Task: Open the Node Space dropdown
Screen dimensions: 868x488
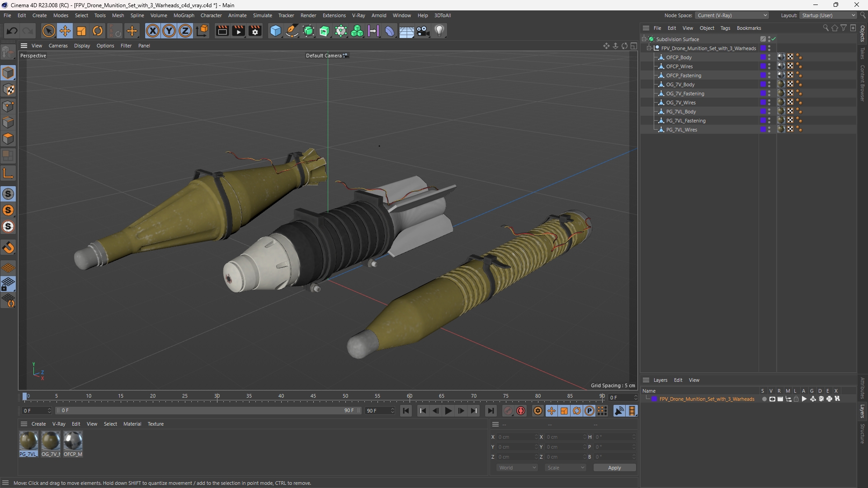Action: [732, 15]
